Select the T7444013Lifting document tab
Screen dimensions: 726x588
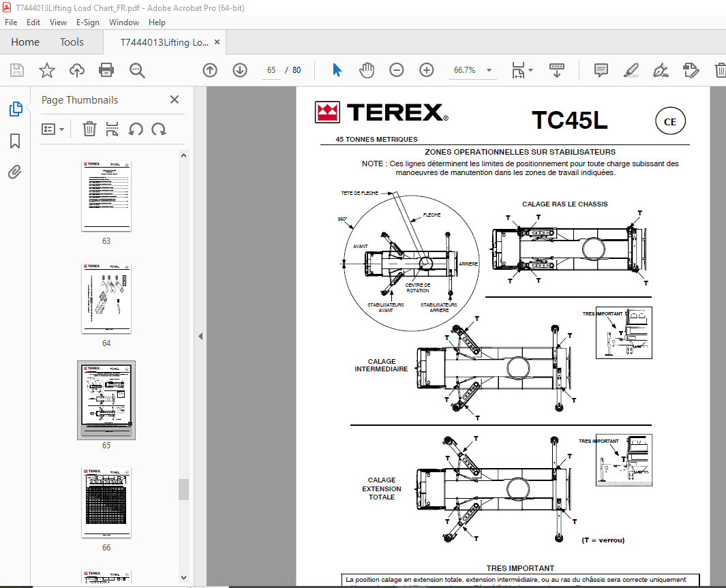(164, 42)
